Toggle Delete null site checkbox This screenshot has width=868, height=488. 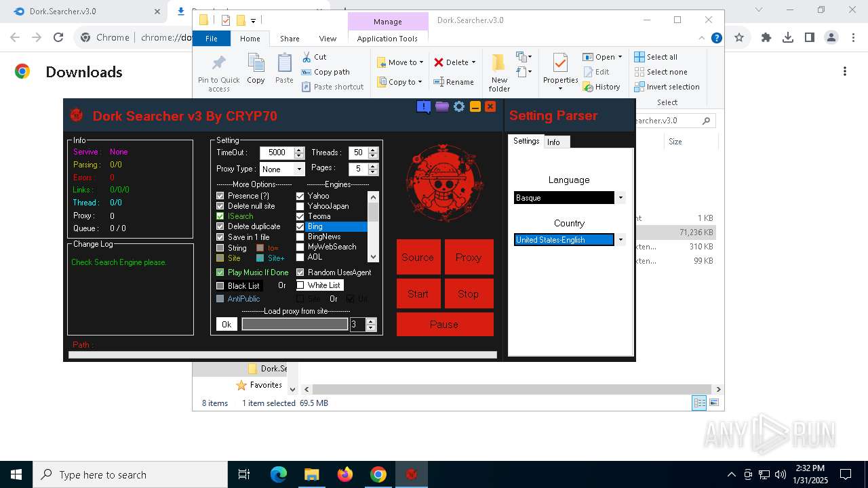point(220,205)
